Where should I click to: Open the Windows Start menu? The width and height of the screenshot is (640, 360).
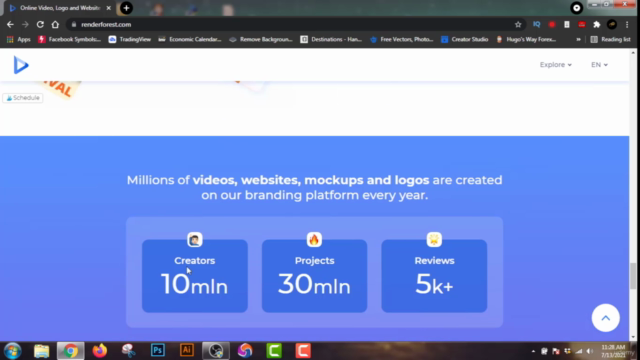13,351
